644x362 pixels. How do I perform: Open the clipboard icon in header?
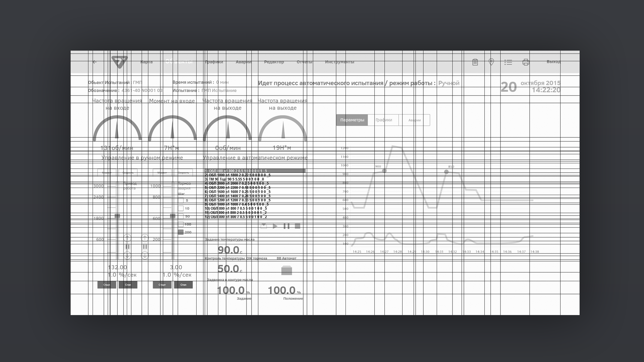click(x=475, y=62)
